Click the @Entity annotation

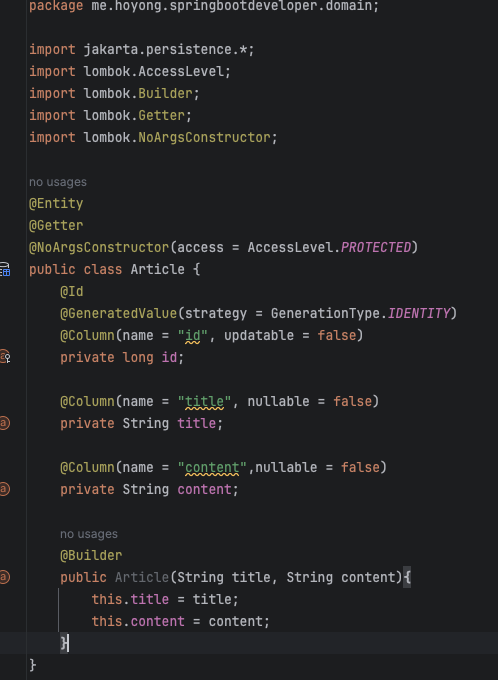56,203
